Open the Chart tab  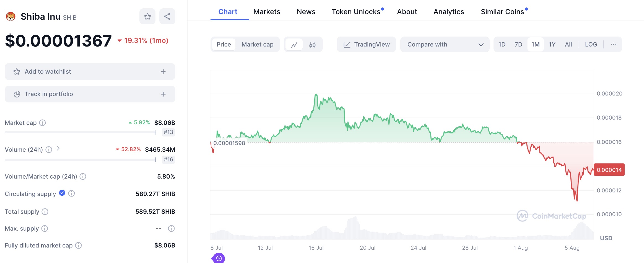[x=228, y=12]
